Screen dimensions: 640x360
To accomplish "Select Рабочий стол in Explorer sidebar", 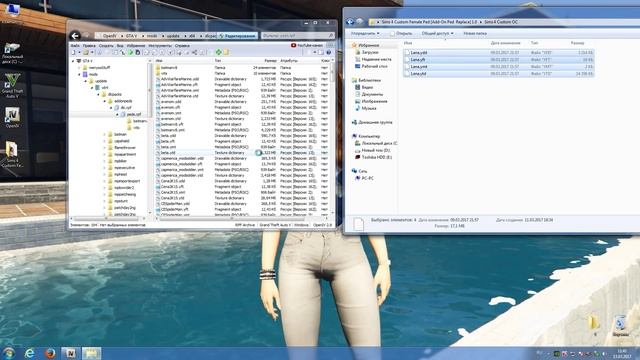I will tap(371, 66).
